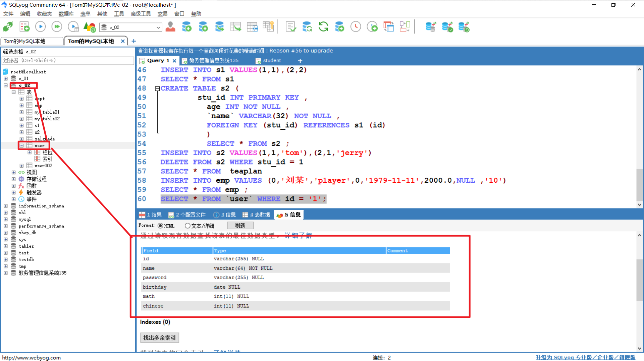Open the query history clock icon
This screenshot has width=644, height=361.
coord(356,26)
